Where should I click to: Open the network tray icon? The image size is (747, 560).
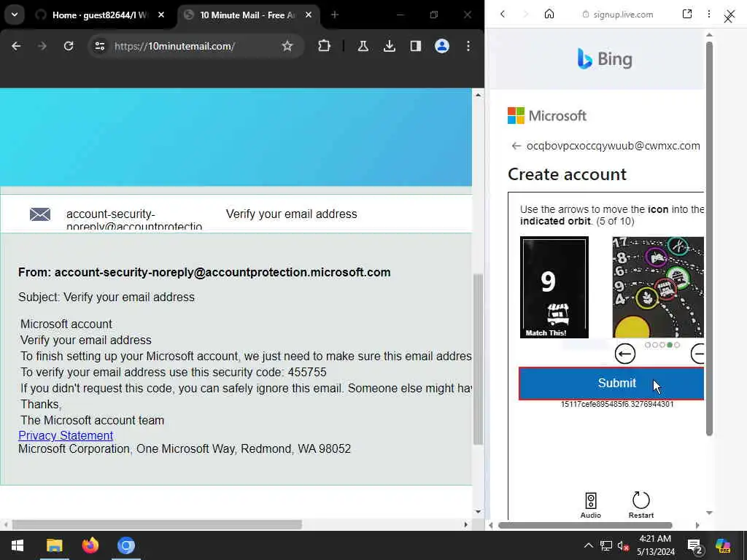[x=606, y=545]
